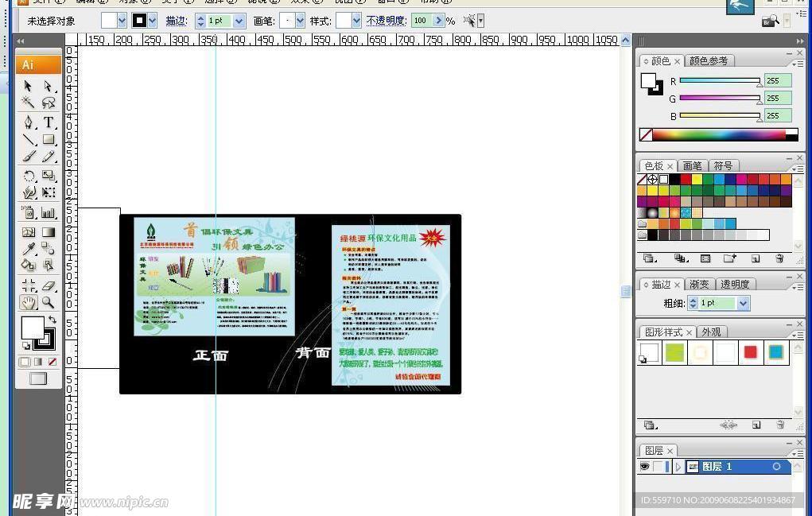Select the Warp tool
Screen dimensions: 812x516
29,192
